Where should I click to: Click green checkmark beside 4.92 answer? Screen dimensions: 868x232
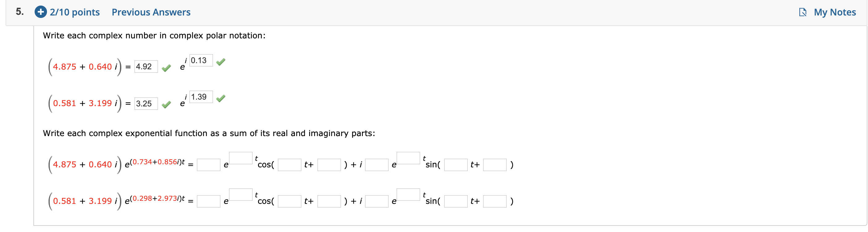click(166, 68)
